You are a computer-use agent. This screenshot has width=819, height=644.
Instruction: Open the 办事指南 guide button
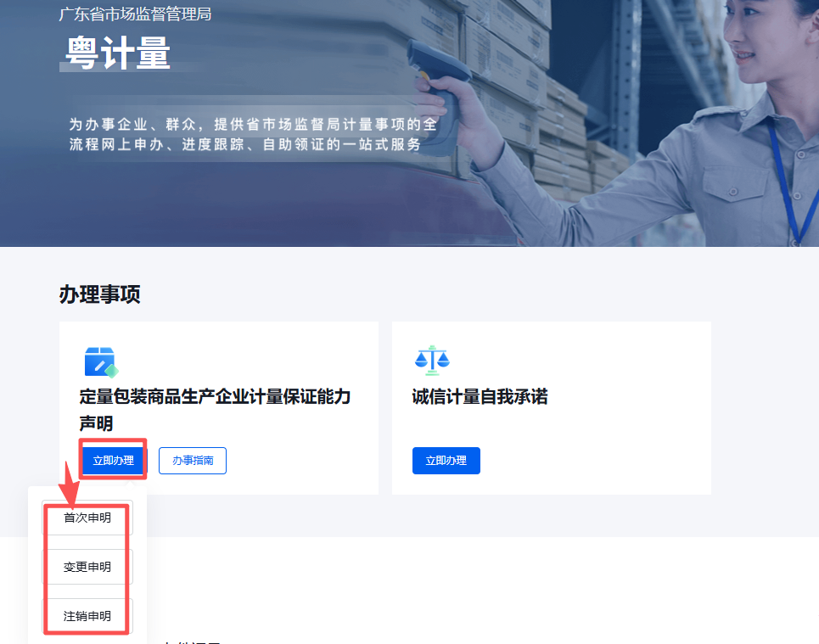(x=192, y=460)
